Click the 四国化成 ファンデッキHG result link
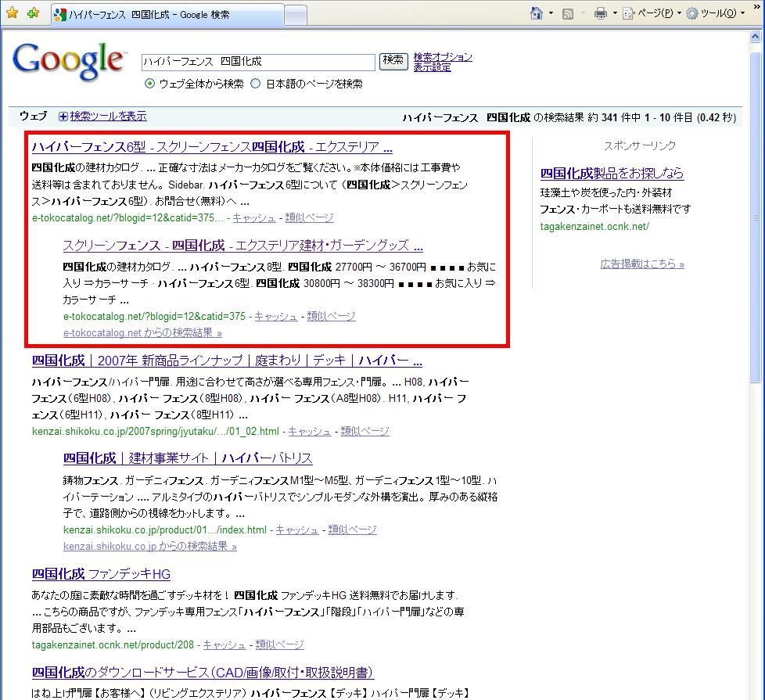 101,574
